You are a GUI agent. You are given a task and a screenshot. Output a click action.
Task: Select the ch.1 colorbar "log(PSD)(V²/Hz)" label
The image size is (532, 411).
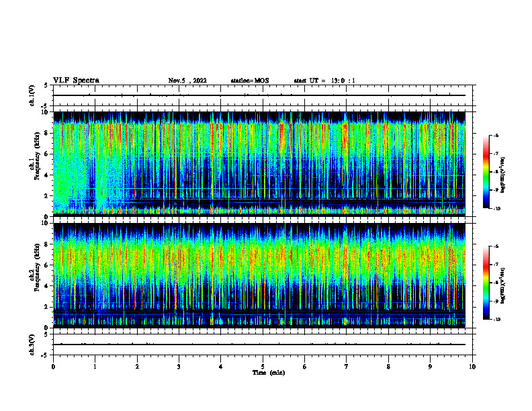point(503,175)
